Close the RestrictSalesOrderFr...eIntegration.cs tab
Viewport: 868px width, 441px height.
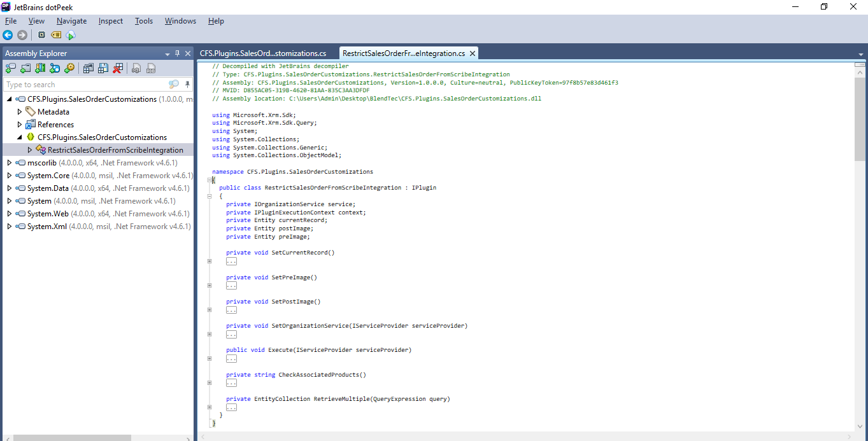click(472, 53)
